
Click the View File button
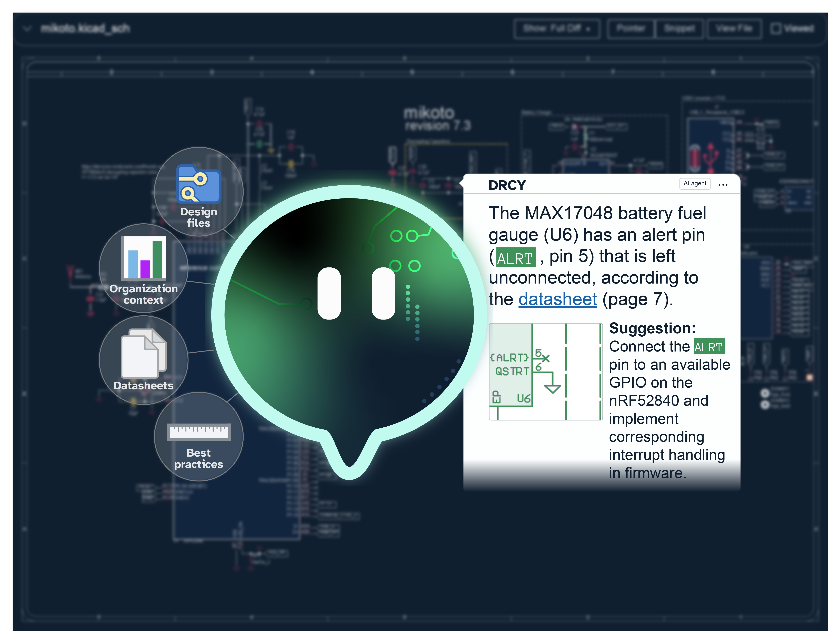pos(734,28)
